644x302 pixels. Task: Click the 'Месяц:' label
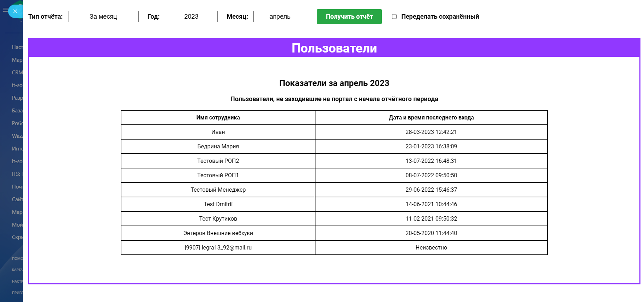237,17
